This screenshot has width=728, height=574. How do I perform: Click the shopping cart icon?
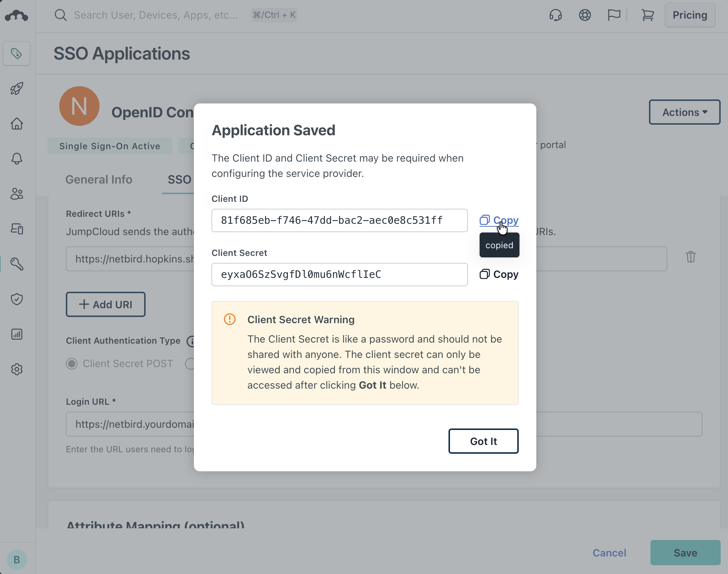click(x=648, y=15)
